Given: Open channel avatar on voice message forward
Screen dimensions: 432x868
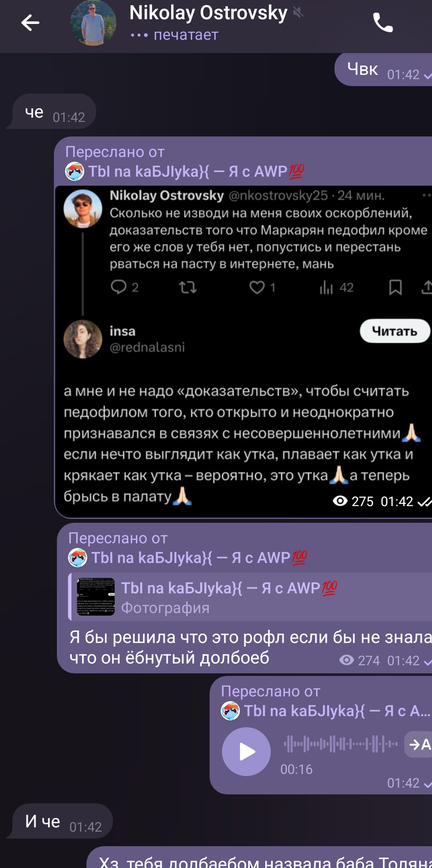Looking at the screenshot, I should click(x=230, y=711).
